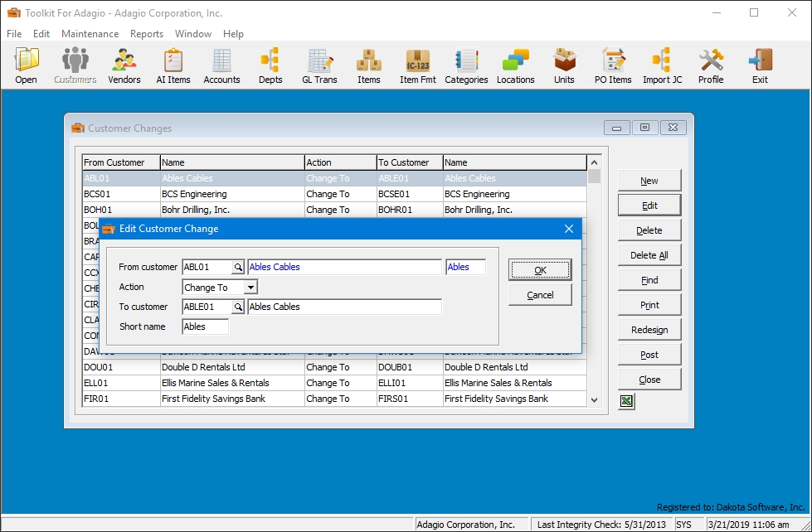Open the Window menu
812x532 pixels.
click(193, 34)
